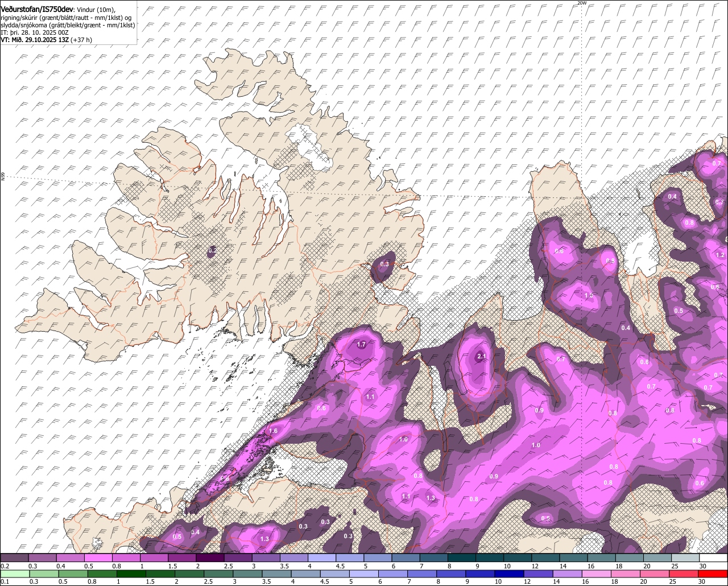Viewport: 728px width, 586px height.
Task: Click the 2.1 precipitation value on the map
Action: tap(481, 357)
